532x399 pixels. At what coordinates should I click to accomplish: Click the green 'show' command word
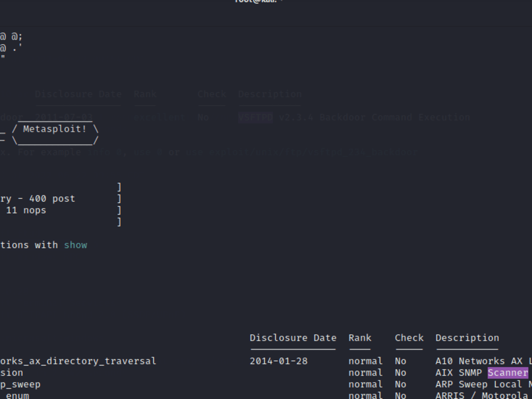click(x=76, y=245)
